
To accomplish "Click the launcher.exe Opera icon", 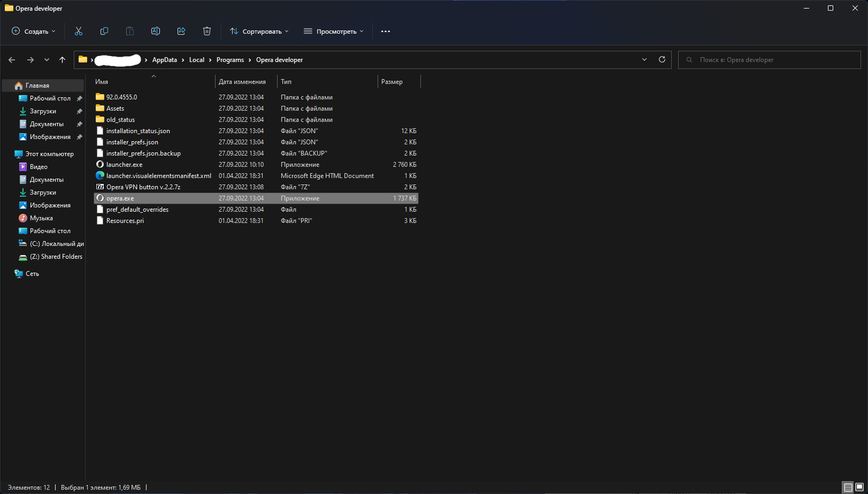I will (99, 165).
